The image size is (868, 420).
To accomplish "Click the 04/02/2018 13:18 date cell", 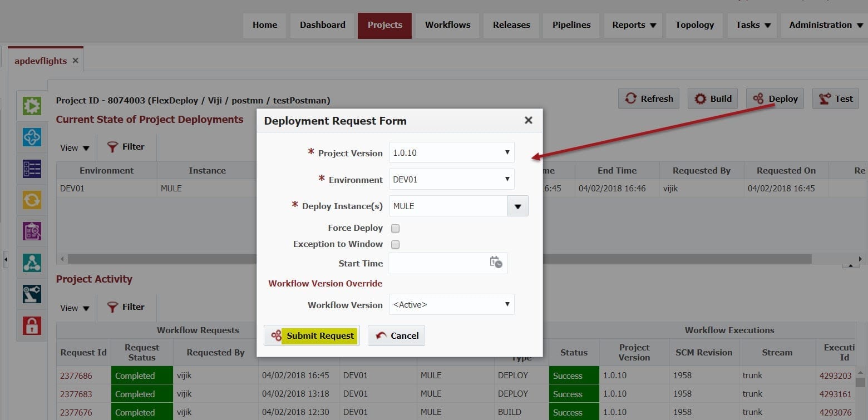I will [x=298, y=394].
